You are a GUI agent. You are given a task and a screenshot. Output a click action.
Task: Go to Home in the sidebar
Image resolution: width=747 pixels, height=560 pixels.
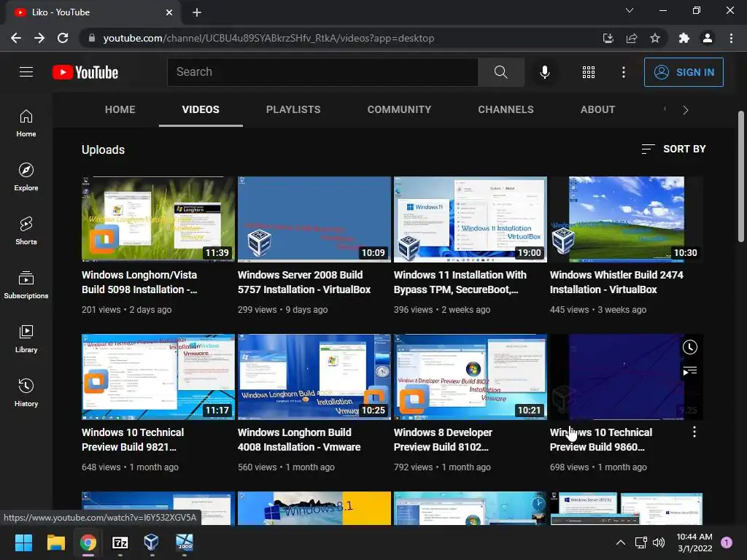pyautogui.click(x=26, y=123)
